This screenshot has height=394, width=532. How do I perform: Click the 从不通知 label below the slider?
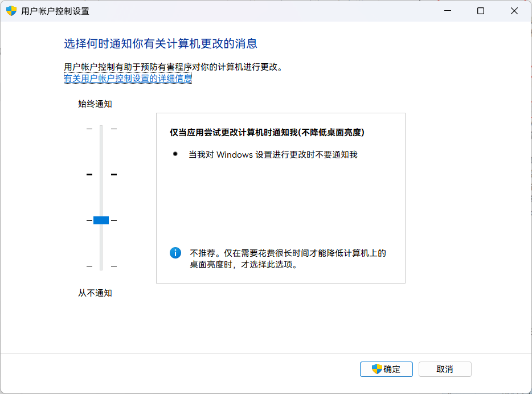[x=95, y=293]
